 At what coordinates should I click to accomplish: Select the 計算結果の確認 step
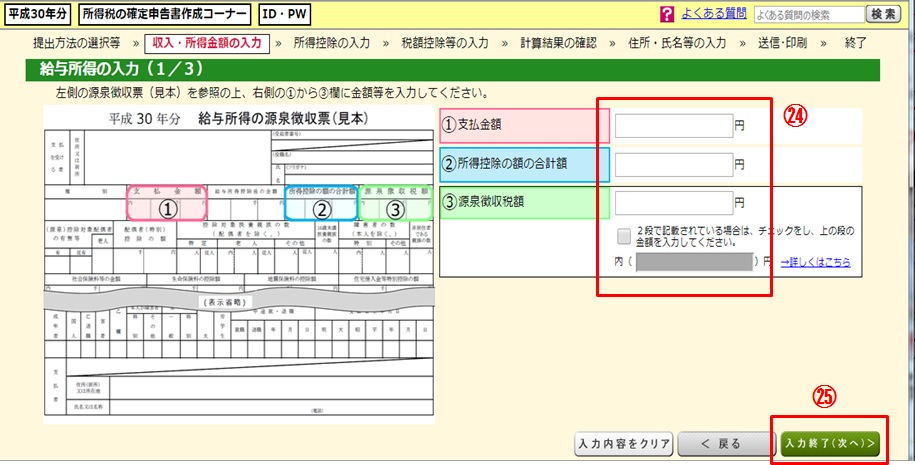pos(558,43)
